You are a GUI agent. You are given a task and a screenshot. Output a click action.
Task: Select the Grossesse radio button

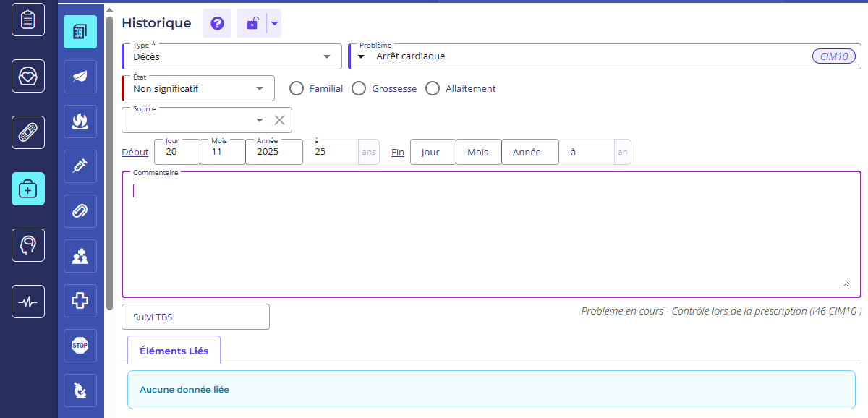click(358, 88)
